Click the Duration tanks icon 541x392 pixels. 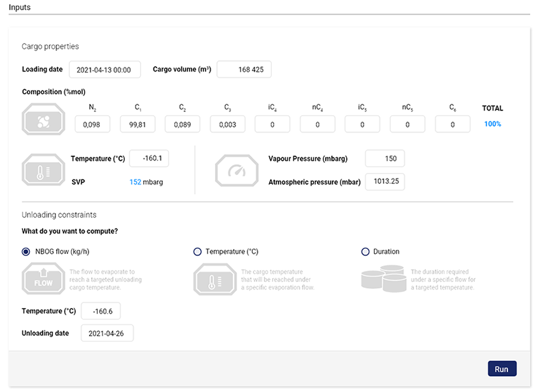point(383,278)
